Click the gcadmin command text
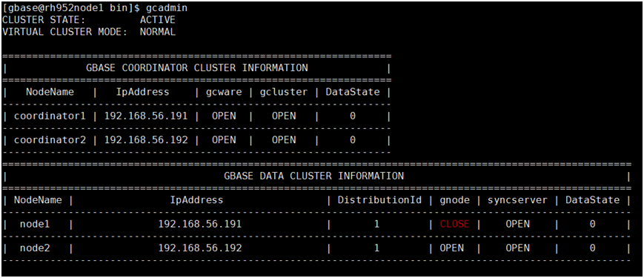The height and width of the screenshot is (278, 644). (x=167, y=9)
